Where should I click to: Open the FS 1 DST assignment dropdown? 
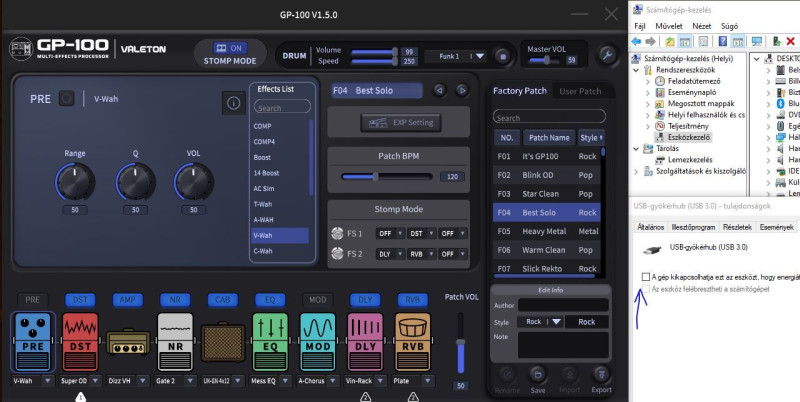click(421, 233)
